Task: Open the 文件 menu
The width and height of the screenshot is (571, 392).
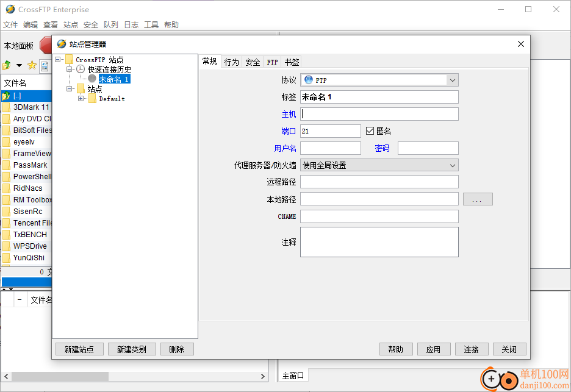Action: click(x=10, y=25)
